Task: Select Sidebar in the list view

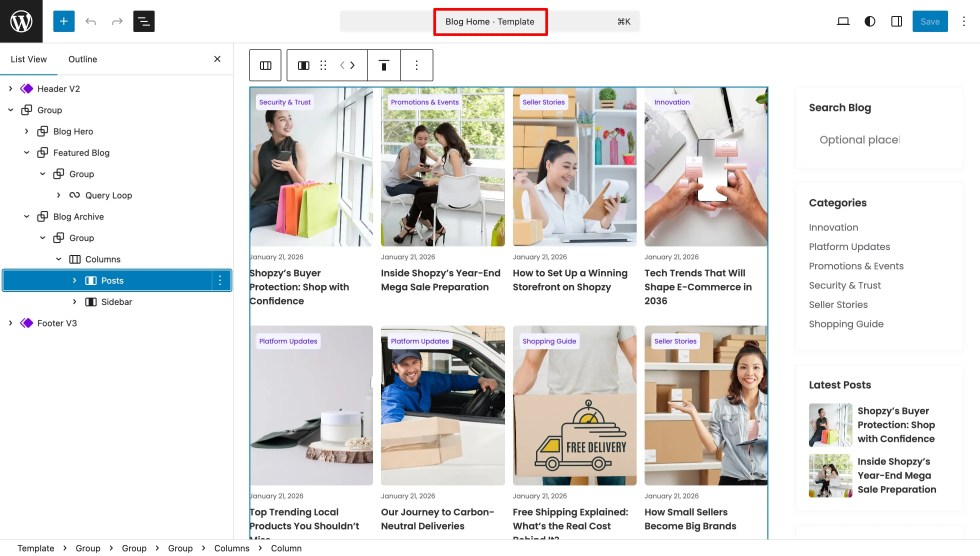Action: pyautogui.click(x=117, y=302)
